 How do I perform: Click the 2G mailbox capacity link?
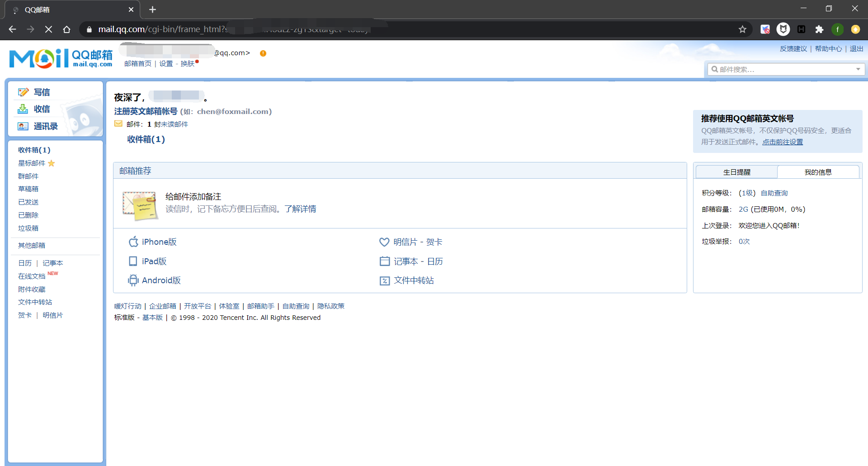point(743,209)
